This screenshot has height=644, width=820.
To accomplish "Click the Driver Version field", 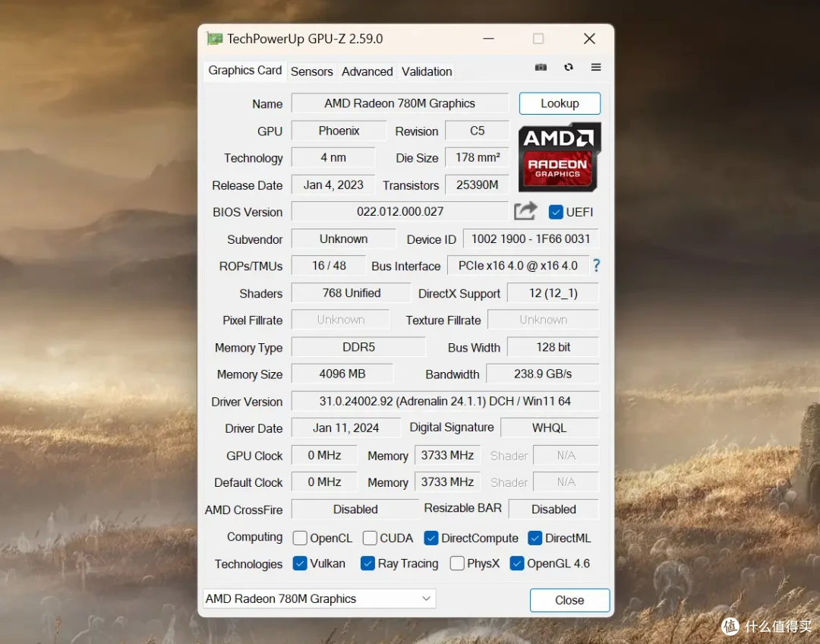I will [x=445, y=401].
